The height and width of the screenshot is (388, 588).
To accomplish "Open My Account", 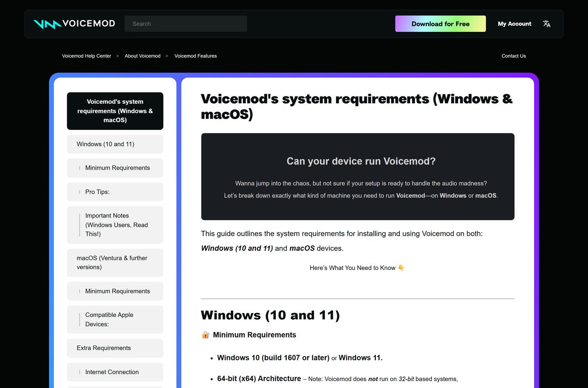I will tap(514, 24).
